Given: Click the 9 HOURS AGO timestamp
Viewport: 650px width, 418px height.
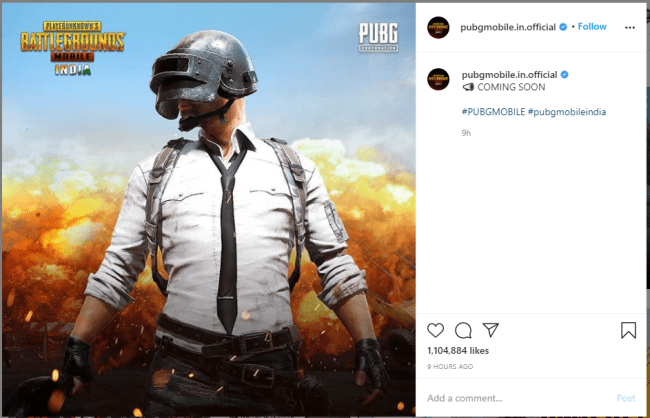Looking at the screenshot, I should coord(450,367).
